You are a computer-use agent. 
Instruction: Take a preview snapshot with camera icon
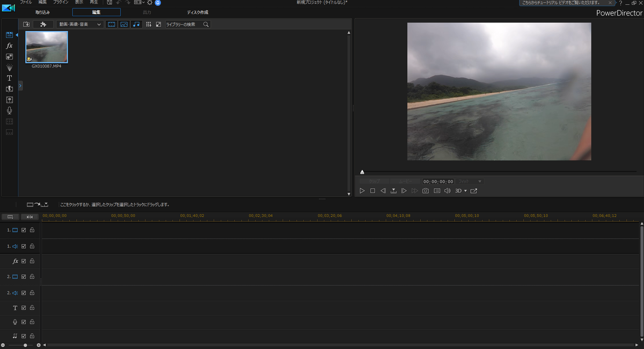click(x=426, y=191)
